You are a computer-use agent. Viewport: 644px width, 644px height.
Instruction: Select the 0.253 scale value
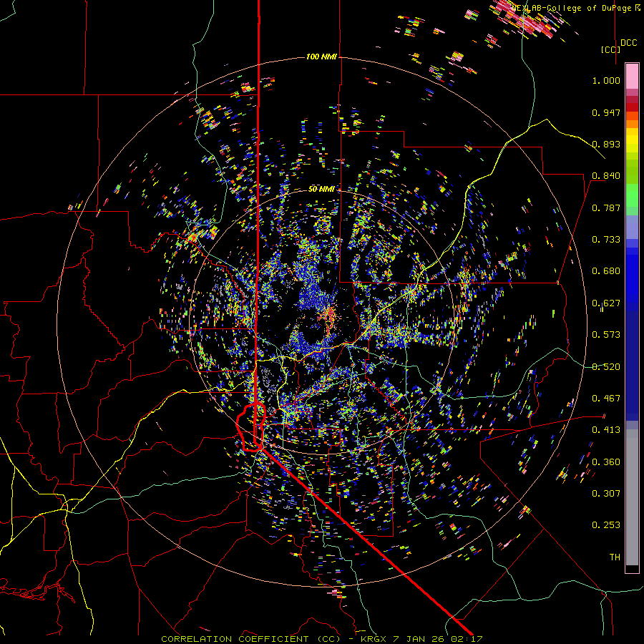606,525
